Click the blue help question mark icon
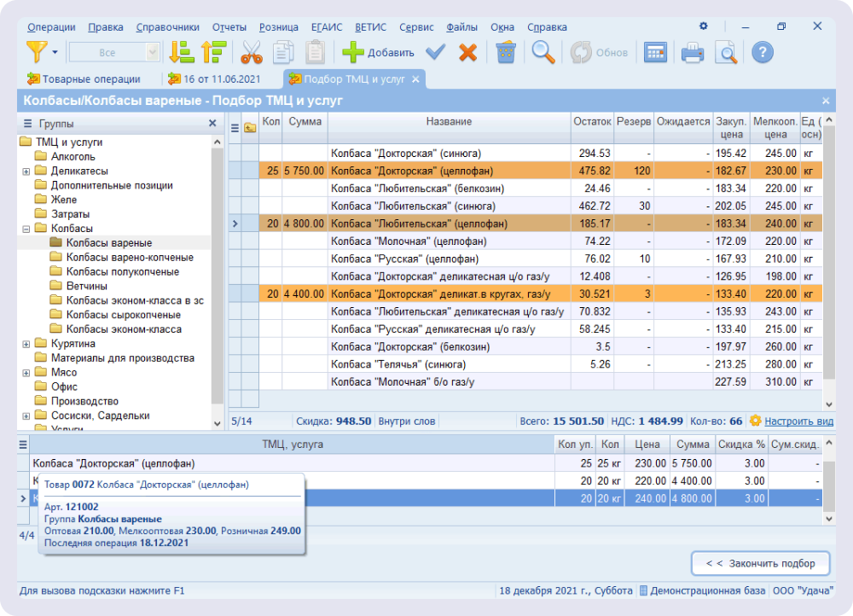The height and width of the screenshot is (616, 853). click(762, 52)
